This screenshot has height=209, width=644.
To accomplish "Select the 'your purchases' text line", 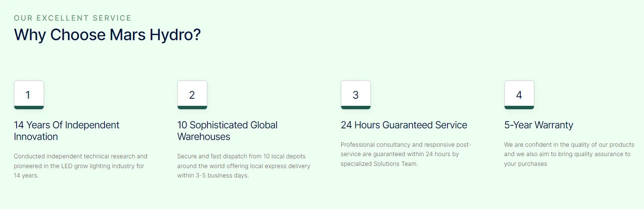I will [x=525, y=164].
